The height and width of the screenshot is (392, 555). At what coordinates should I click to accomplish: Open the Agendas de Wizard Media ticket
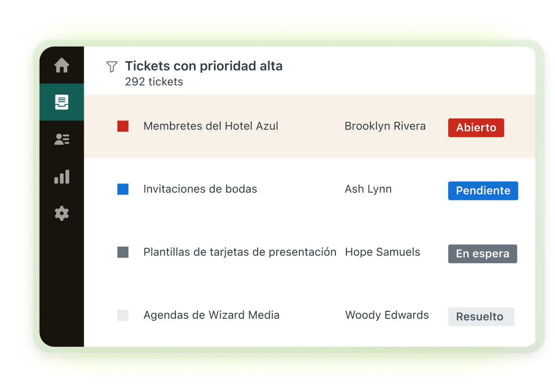[x=211, y=315]
